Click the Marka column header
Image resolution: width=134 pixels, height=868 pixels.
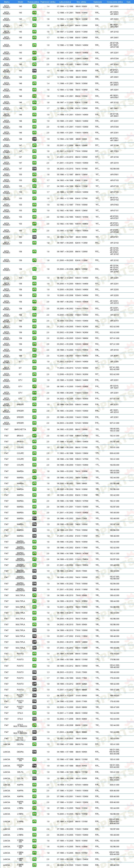(x=7, y=2)
